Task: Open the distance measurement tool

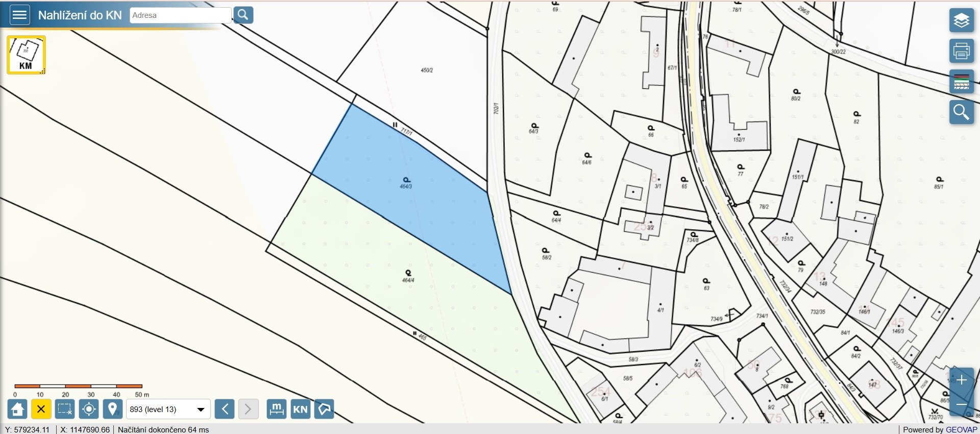Action: 277,409
